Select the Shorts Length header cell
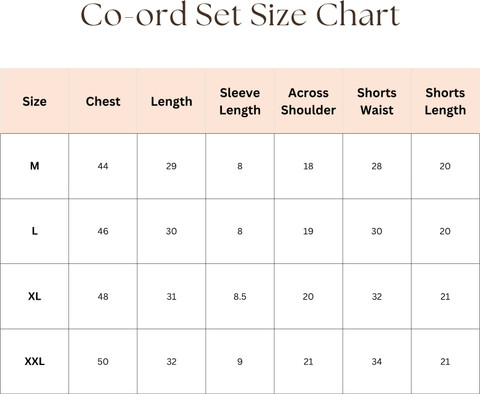This screenshot has height=394, width=480. coord(445,101)
